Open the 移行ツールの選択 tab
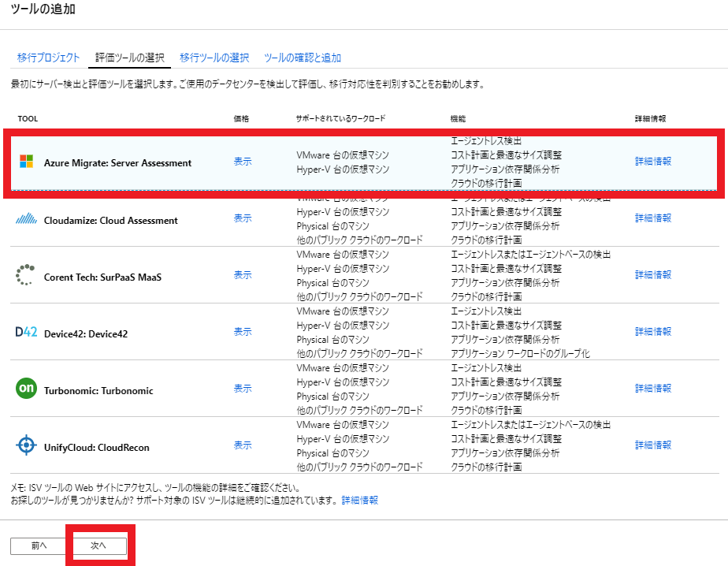This screenshot has width=728, height=566. tap(214, 58)
